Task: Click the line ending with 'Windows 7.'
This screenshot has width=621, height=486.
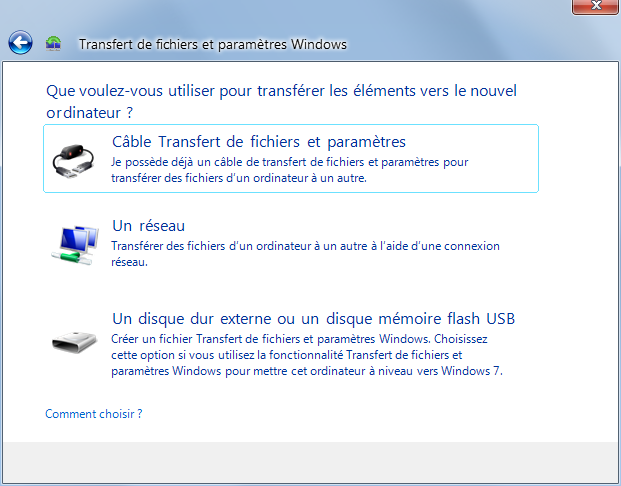Action: pos(307,371)
